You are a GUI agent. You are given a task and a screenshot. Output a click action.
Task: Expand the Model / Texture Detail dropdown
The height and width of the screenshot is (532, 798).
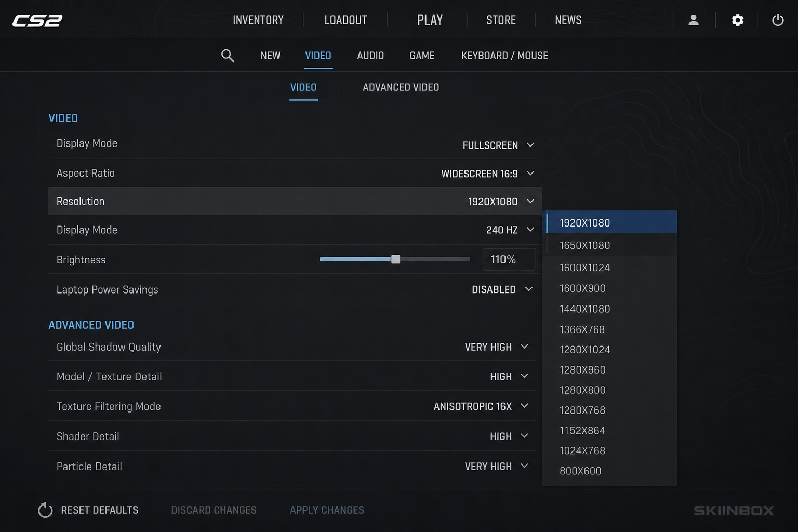coord(509,376)
